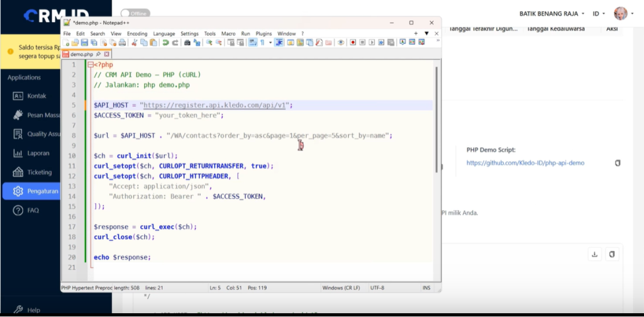Click download icon in CRM code panel
Screen dimensions: 644x317
[x=594, y=254]
